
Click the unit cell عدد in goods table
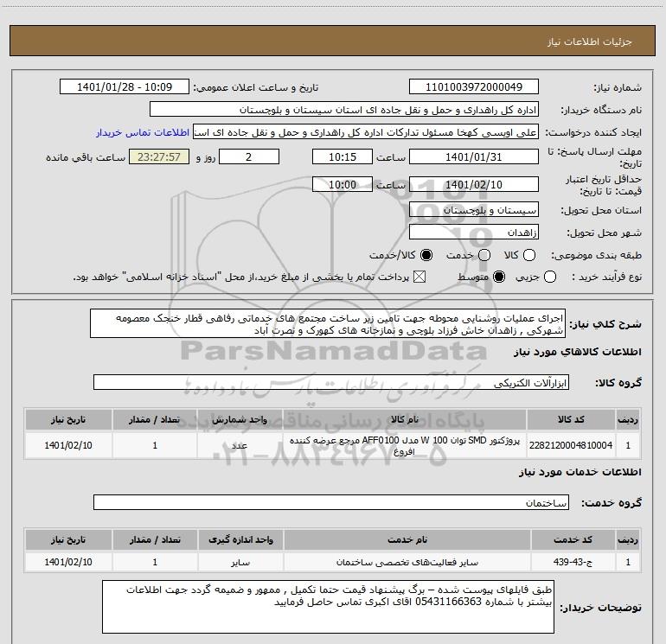click(240, 445)
